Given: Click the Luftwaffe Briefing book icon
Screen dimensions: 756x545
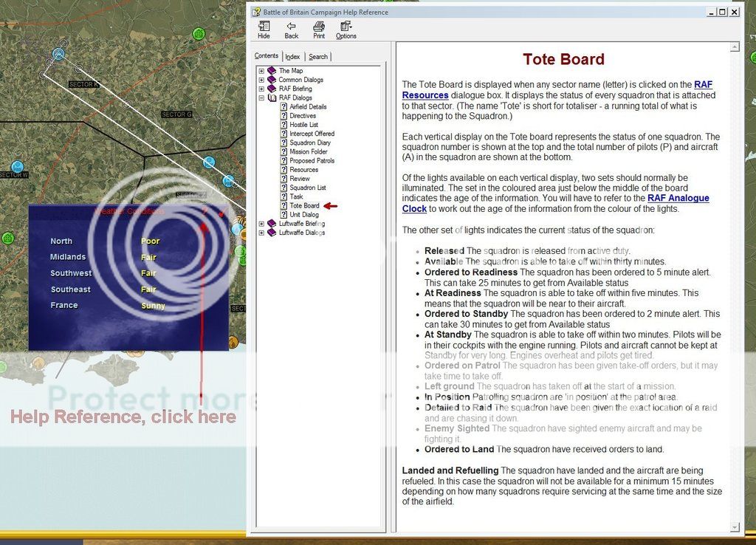Looking at the screenshot, I should tap(271, 223).
